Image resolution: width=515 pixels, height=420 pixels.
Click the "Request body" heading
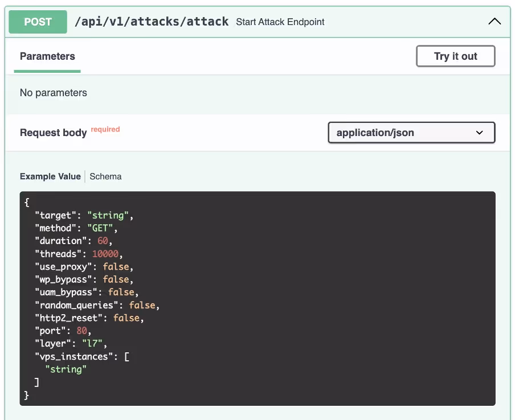[53, 133]
